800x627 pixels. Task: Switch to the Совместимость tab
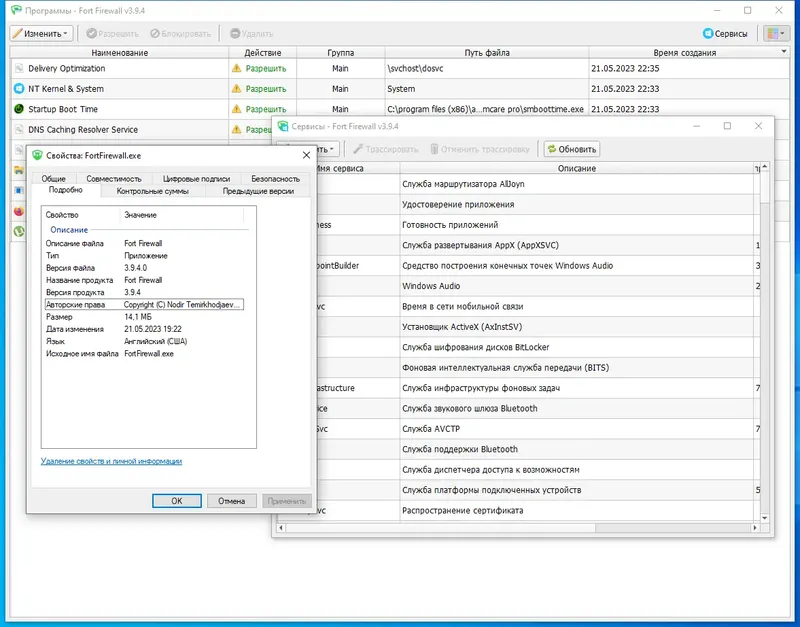(114, 179)
